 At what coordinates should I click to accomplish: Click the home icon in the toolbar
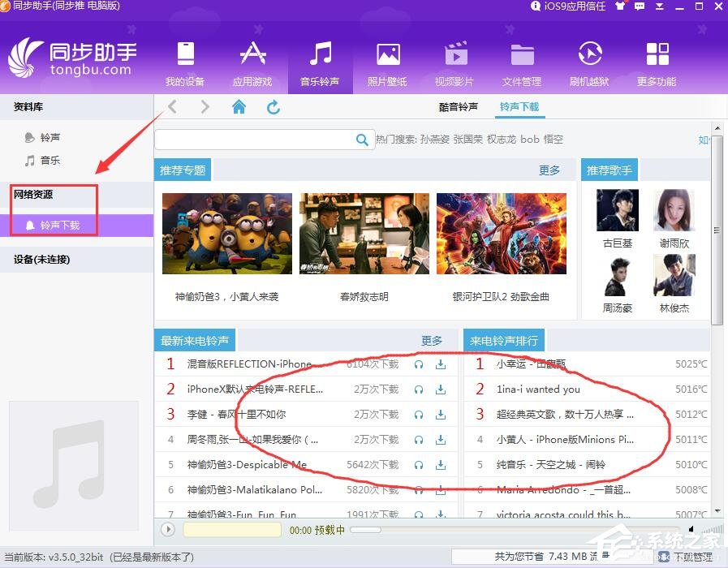[x=239, y=106]
